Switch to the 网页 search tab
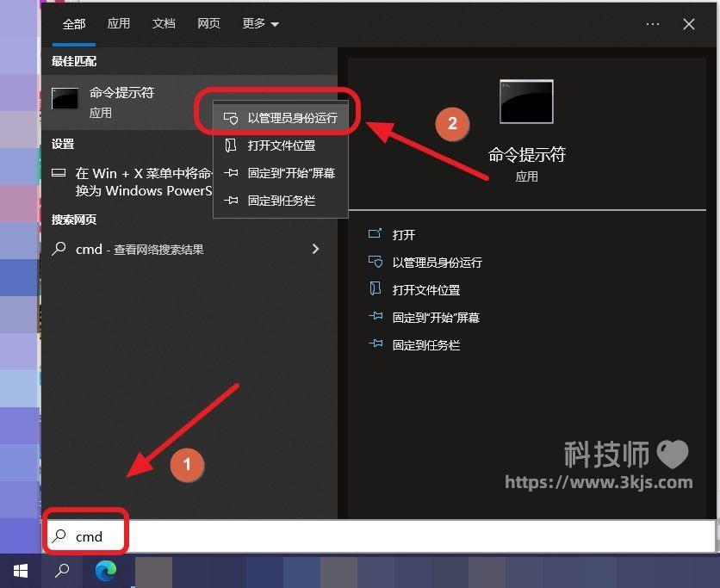The width and height of the screenshot is (720, 588). (x=208, y=23)
